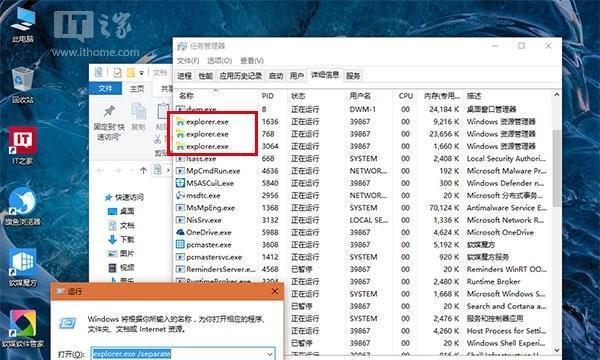Open the 主页 tab in File Explorer

(137, 88)
